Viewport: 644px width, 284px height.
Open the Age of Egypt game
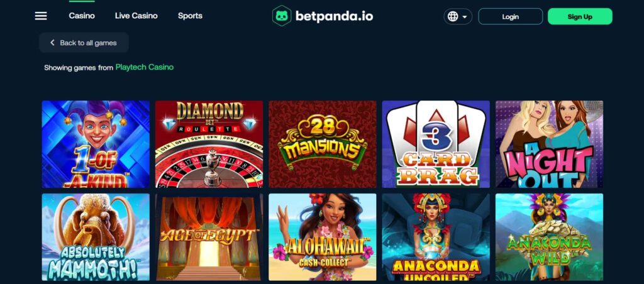point(209,237)
